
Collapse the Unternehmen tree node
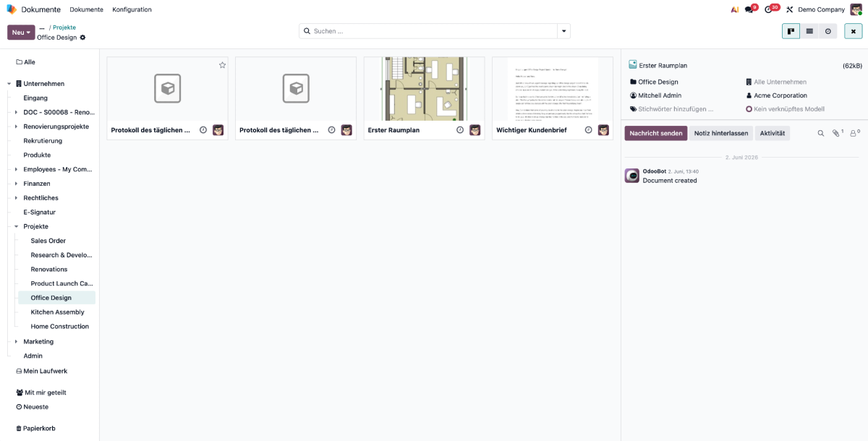click(x=9, y=84)
